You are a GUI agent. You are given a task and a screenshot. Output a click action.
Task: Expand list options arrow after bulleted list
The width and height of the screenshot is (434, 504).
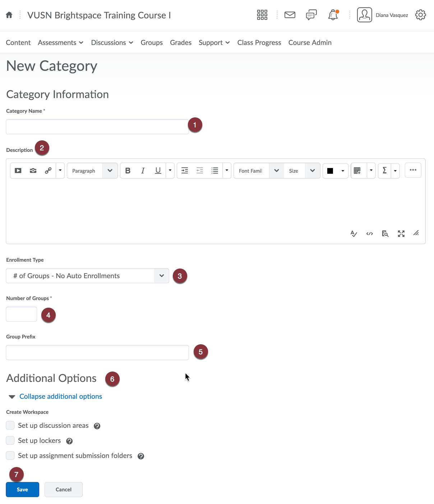227,171
